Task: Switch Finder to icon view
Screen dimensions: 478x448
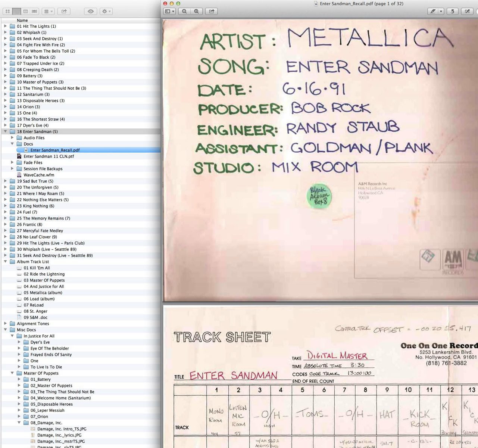Action: click(x=7, y=12)
